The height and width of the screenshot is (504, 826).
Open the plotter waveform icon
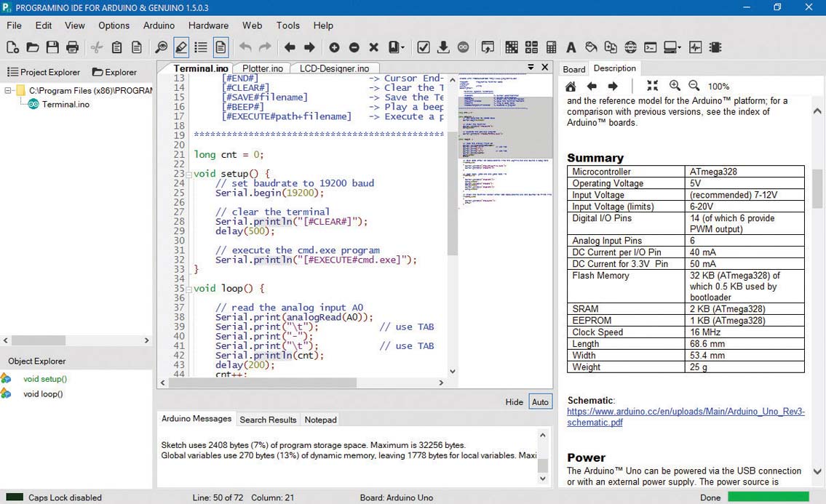[x=695, y=47]
